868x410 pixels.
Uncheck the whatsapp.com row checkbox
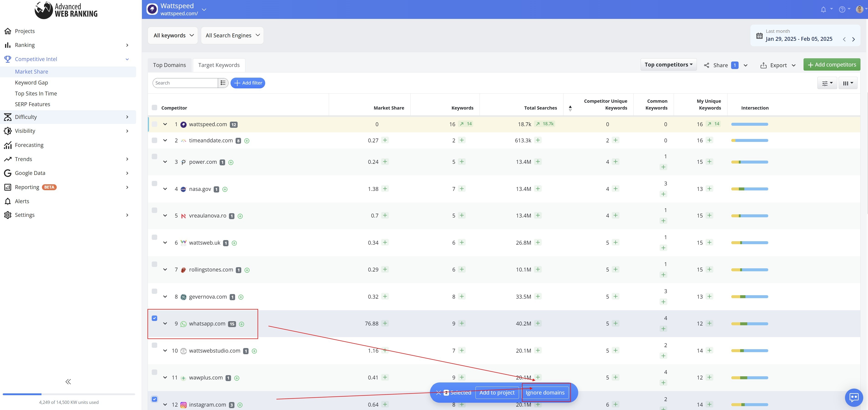(x=154, y=318)
